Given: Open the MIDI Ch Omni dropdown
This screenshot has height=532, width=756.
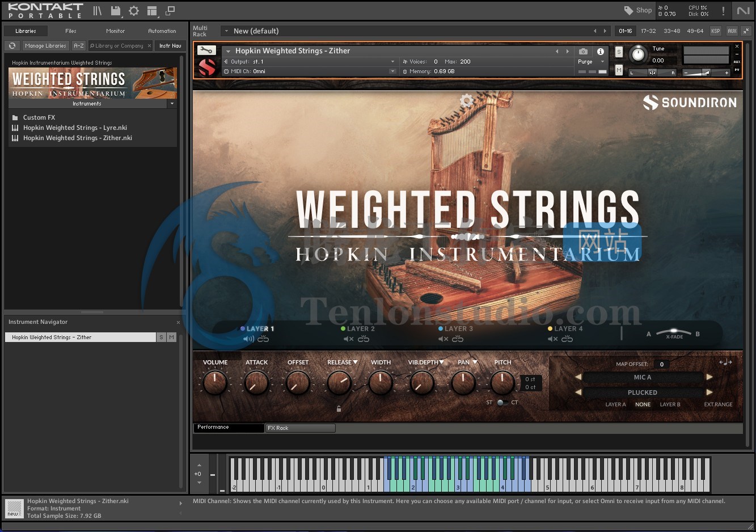Looking at the screenshot, I should pos(392,71).
